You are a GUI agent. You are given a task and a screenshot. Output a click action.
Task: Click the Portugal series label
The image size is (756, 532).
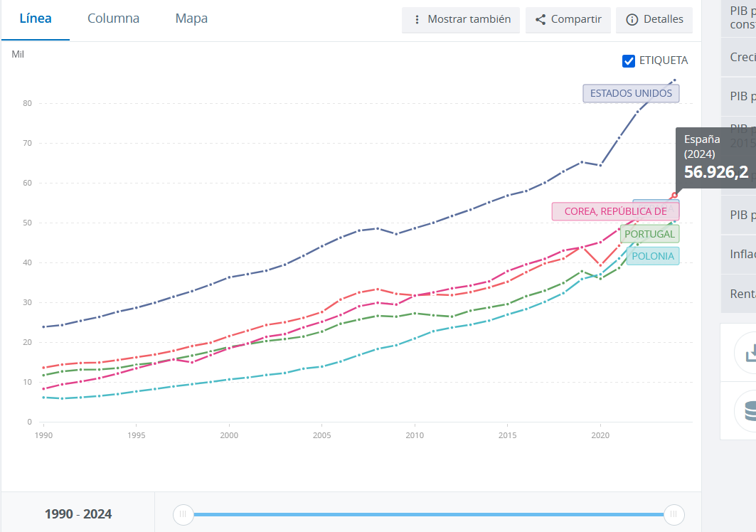[649, 234]
